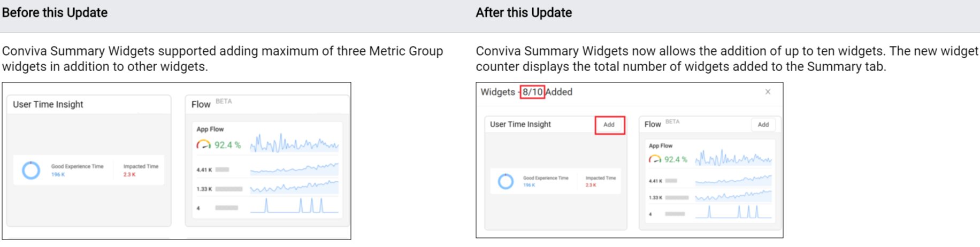This screenshot has height=247, width=980.
Task: Click the Impacted Time 2.3 K value in the Before screenshot
Action: click(129, 175)
